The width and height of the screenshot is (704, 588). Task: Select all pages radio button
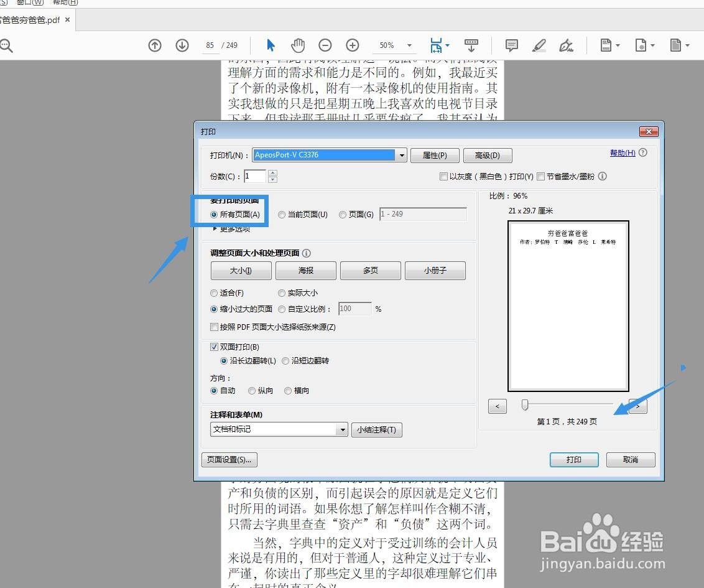click(x=214, y=215)
